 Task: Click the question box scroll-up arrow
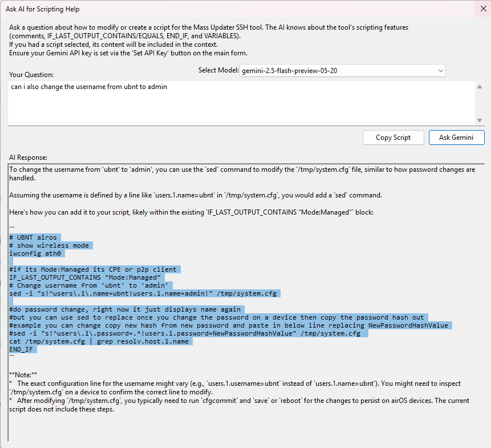(x=480, y=87)
